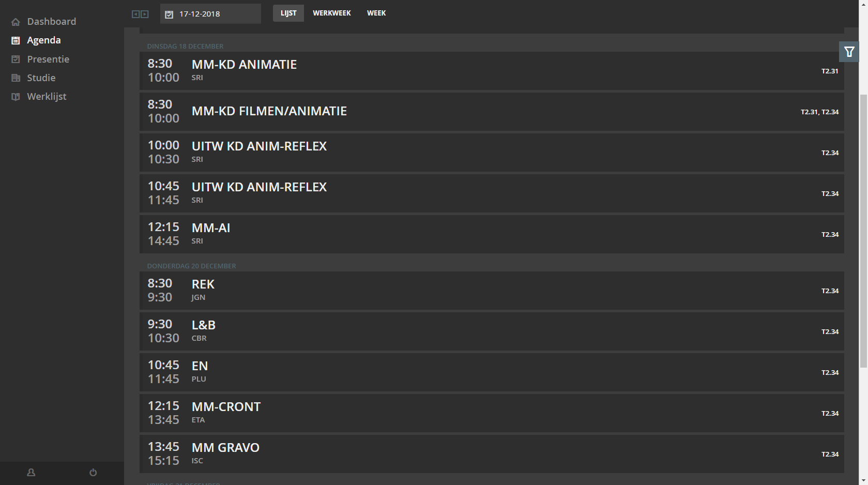868x485 pixels.
Task: Open MM GRAVO lesson entry
Action: click(492, 454)
